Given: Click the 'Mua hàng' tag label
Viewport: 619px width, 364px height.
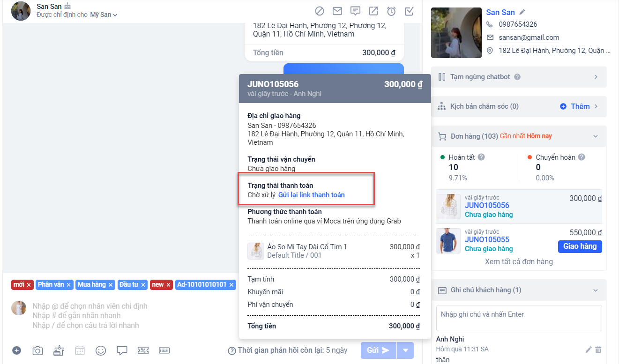Looking at the screenshot, I should click(x=92, y=285).
